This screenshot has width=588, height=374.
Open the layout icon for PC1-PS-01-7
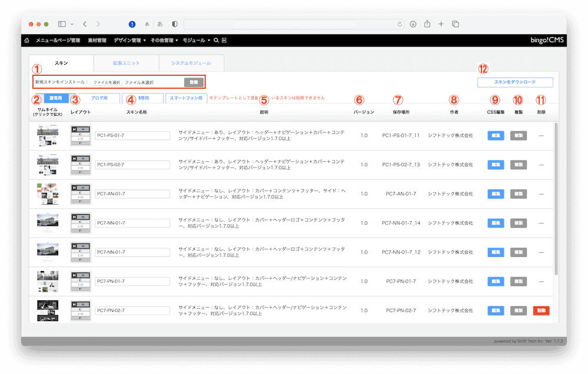[81, 135]
